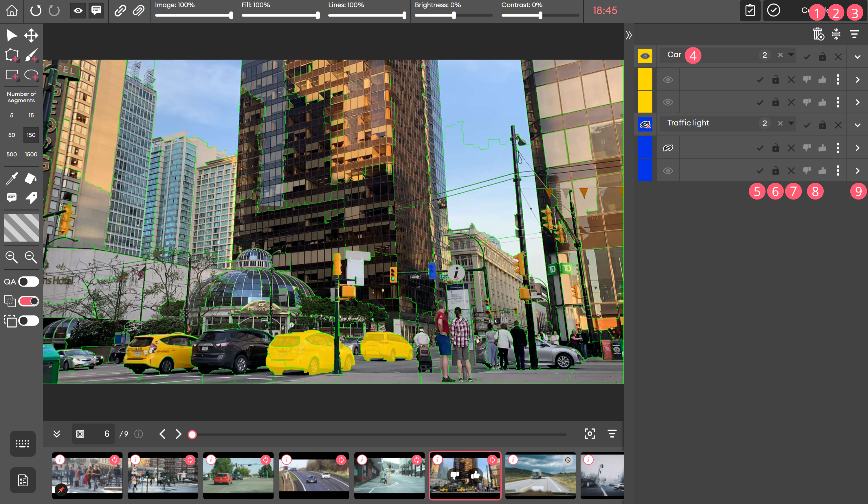
Task: Undo the last action
Action: [x=36, y=11]
